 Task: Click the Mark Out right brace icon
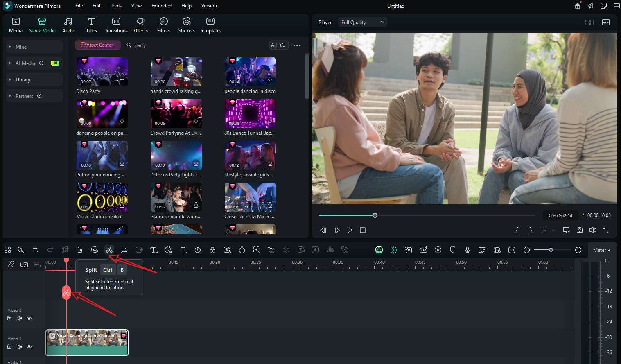531,230
